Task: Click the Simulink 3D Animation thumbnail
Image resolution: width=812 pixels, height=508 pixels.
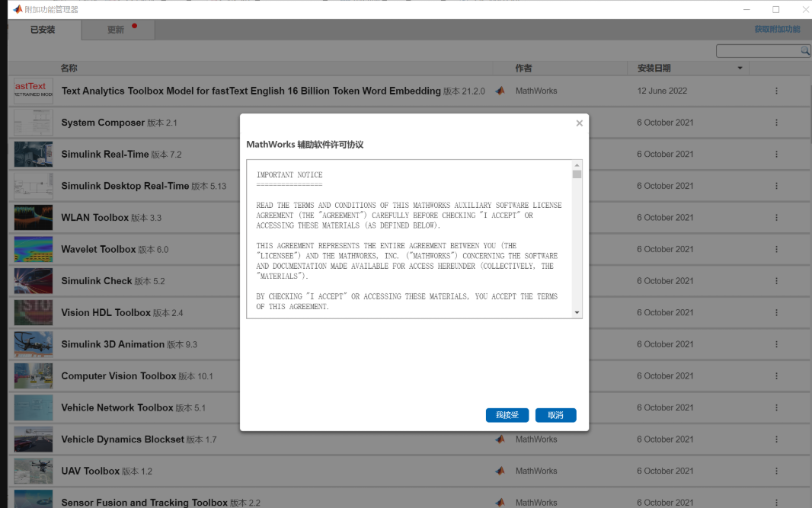Action: coord(34,344)
